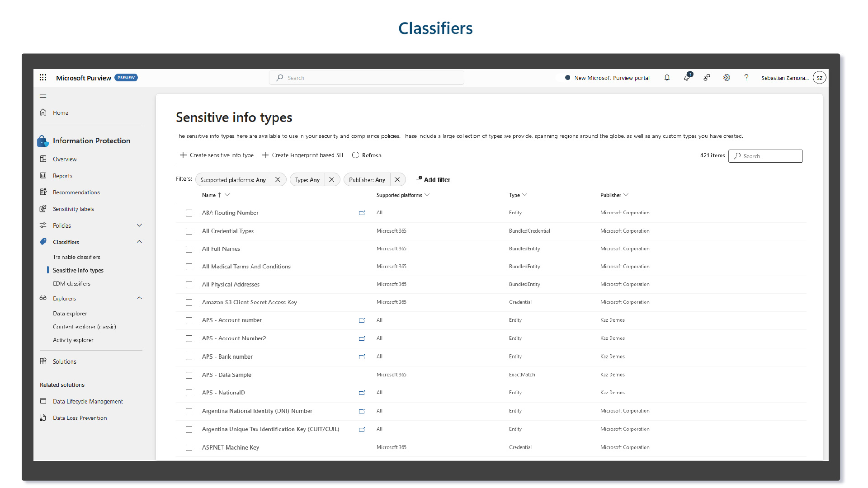
Task: Open the Name column sort dropdown
Action: point(227,195)
